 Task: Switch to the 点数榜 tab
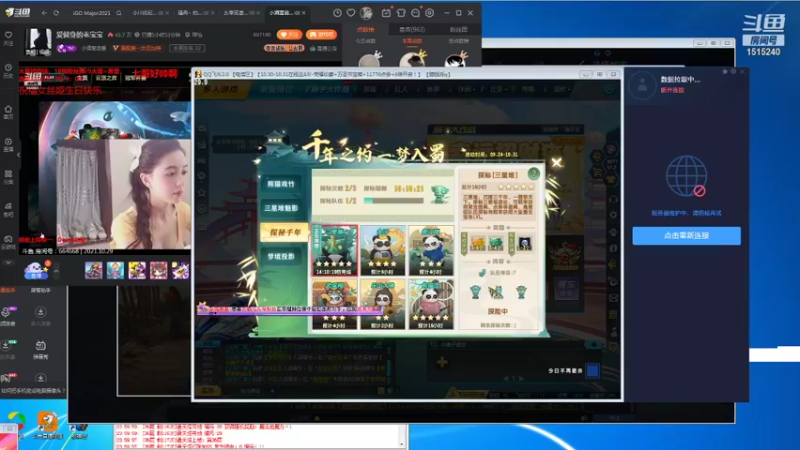365,29
